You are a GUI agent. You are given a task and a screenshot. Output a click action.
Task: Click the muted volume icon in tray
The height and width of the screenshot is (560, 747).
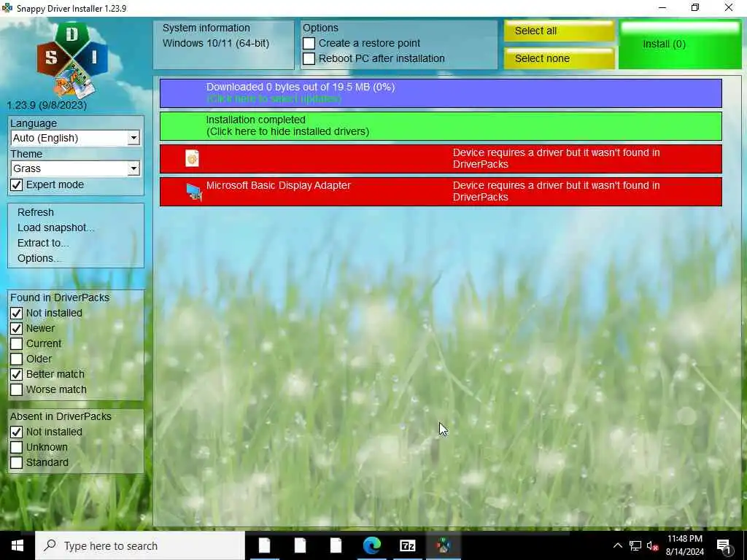652,545
